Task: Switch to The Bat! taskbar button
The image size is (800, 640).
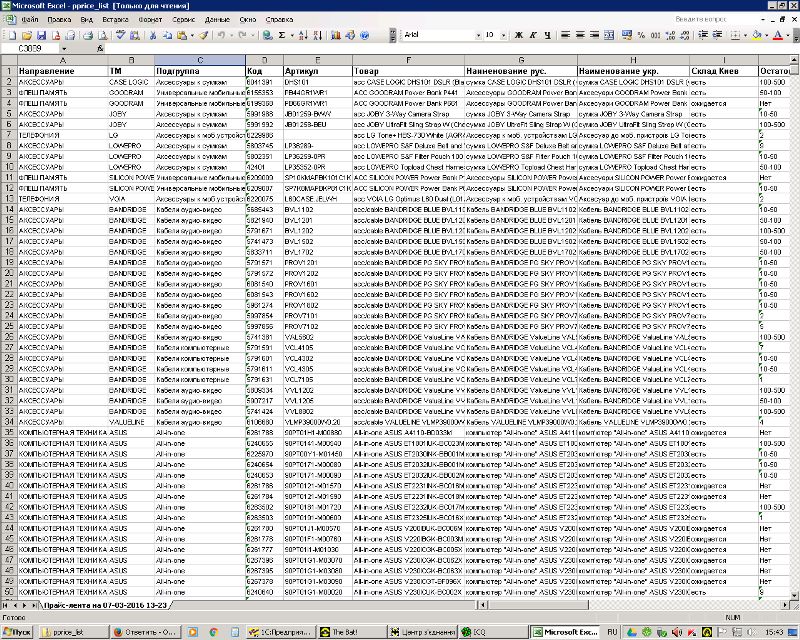Action: click(351, 632)
